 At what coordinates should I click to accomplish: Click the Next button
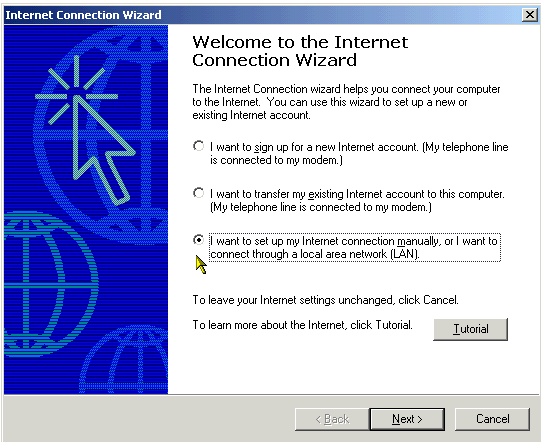click(x=407, y=419)
